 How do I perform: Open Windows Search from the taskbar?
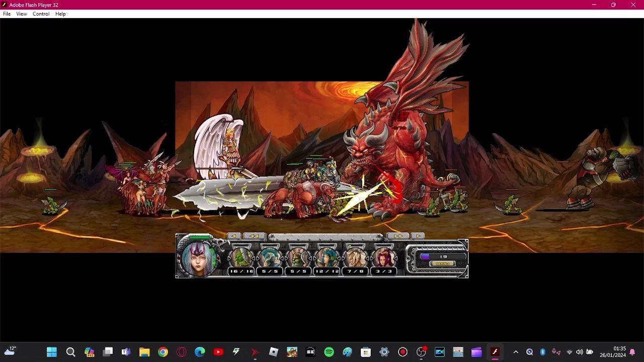tap(71, 352)
